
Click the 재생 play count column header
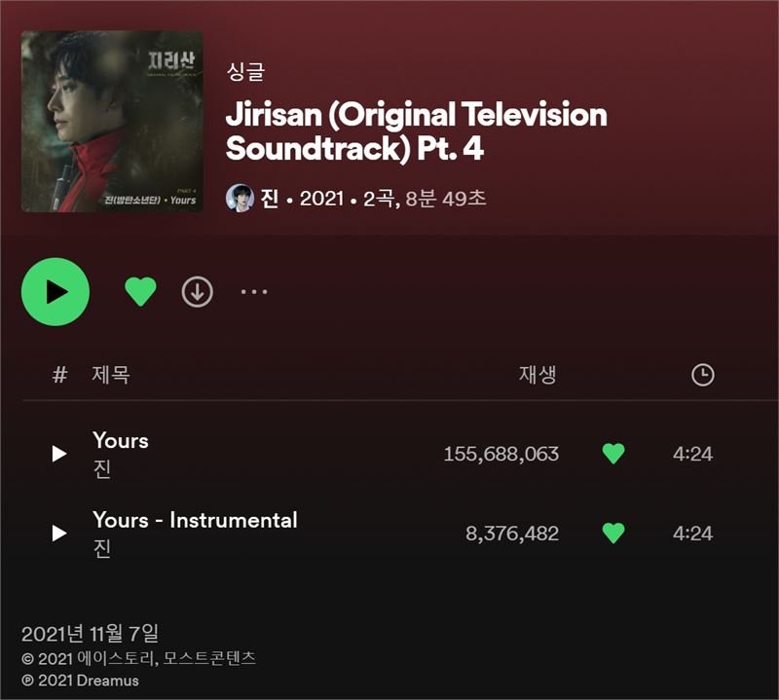[538, 375]
